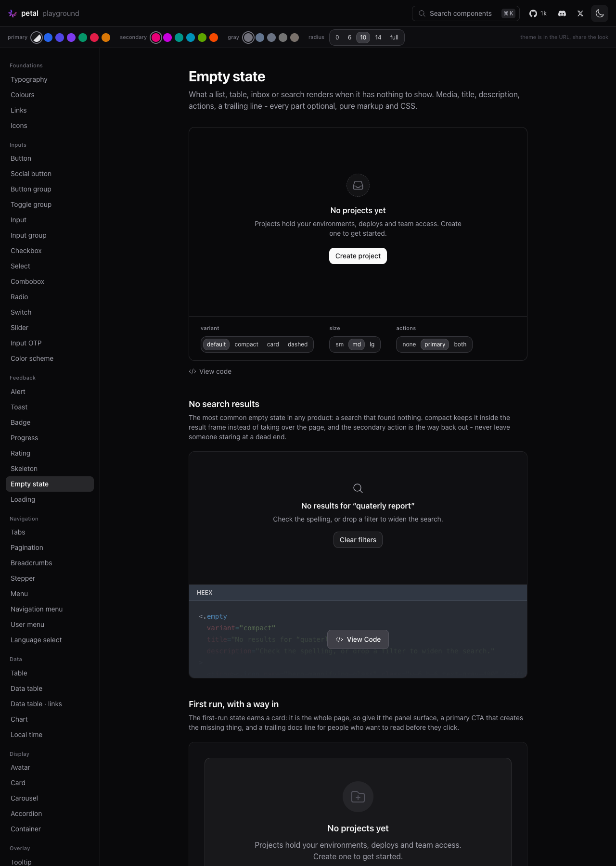Open the Navigation menu page
This screenshot has width=616, height=866.
(x=50, y=609)
